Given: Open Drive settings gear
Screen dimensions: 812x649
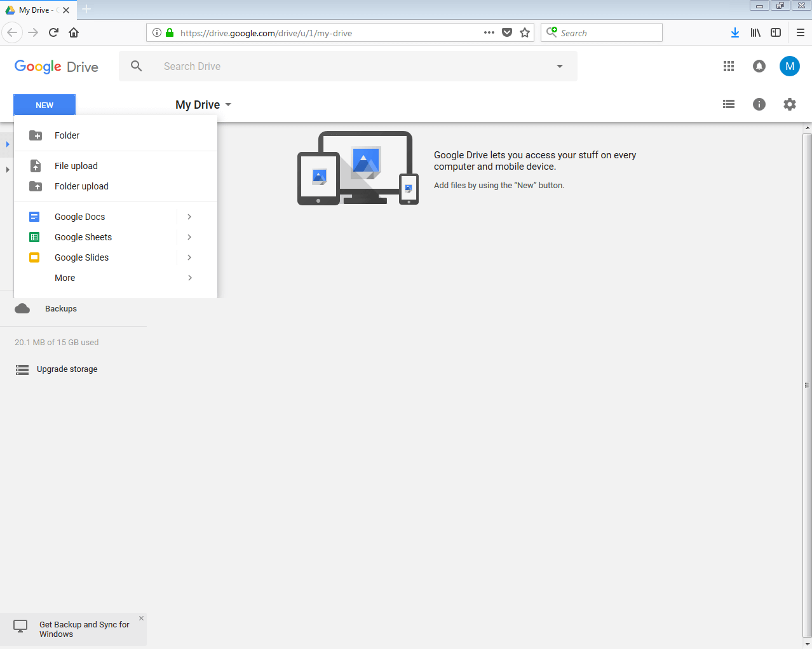Looking at the screenshot, I should click(790, 104).
